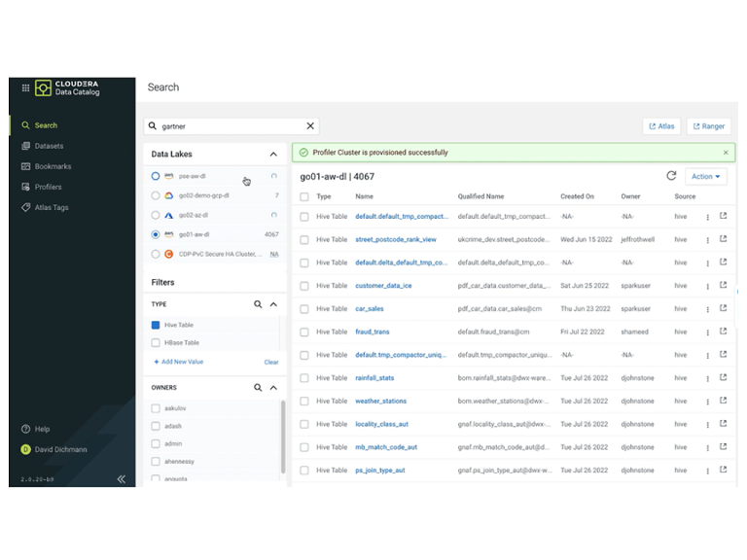Open the customer_data_ice table link
This screenshot has width=747, height=560.
(383, 286)
